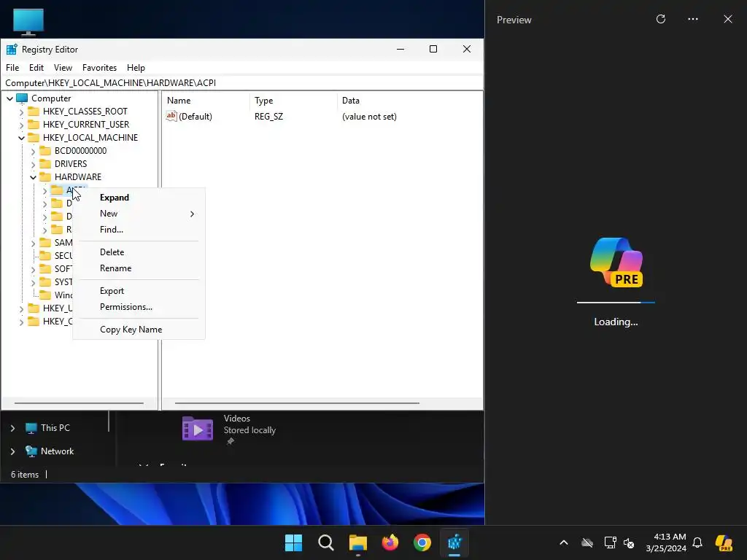Open the Help menu
Viewport: 747px width, 560px height.
click(136, 68)
